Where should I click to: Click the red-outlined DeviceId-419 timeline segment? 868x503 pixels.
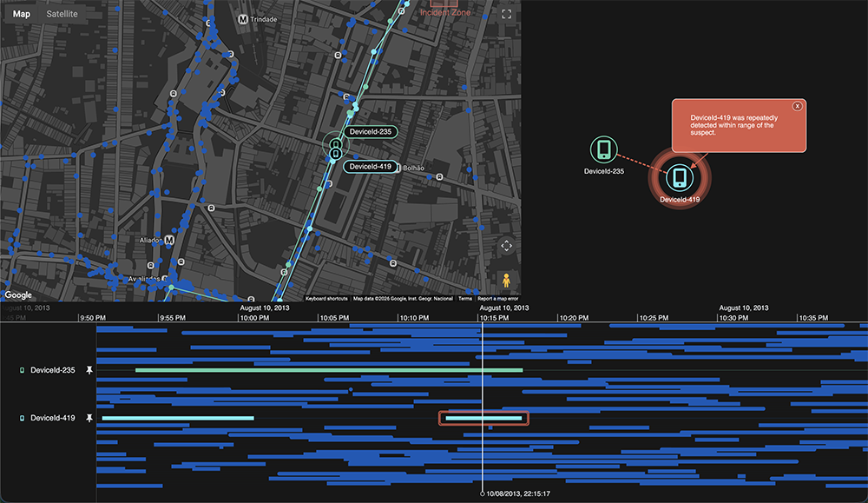(483, 418)
